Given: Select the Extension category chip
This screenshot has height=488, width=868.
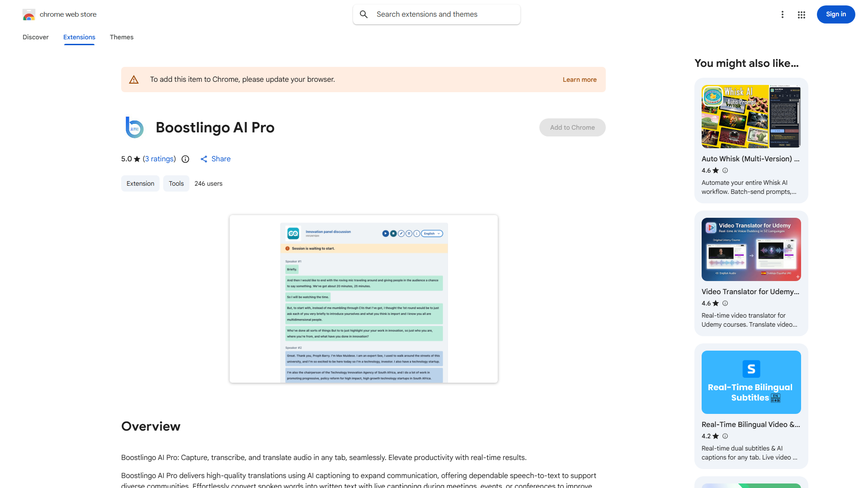Looking at the screenshot, I should [x=140, y=183].
